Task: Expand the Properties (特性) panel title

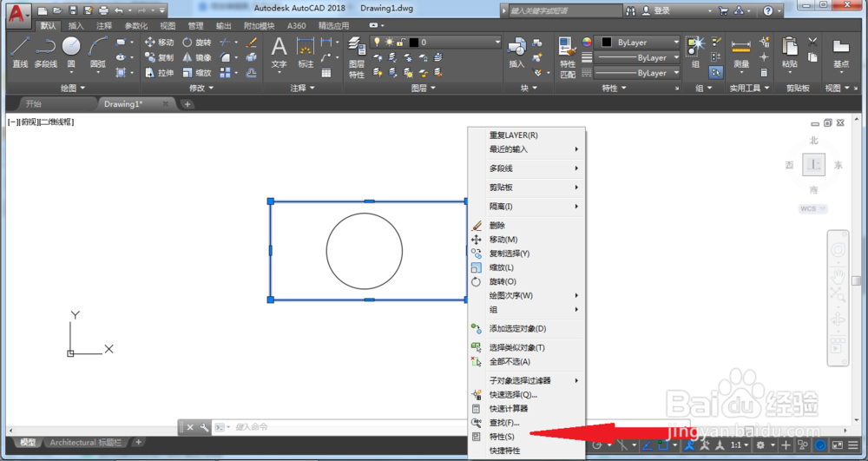Action: [x=614, y=88]
